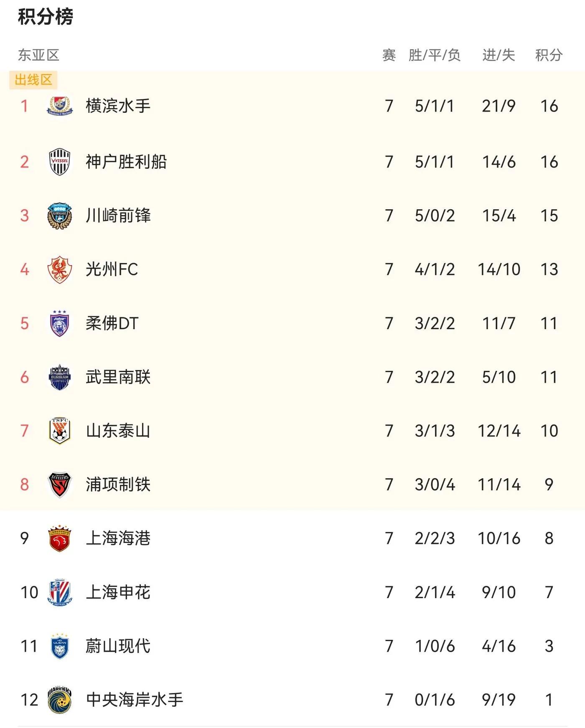This screenshot has height=728, width=585.
Task: Open team page for 横滨水手
Action: coord(118,106)
